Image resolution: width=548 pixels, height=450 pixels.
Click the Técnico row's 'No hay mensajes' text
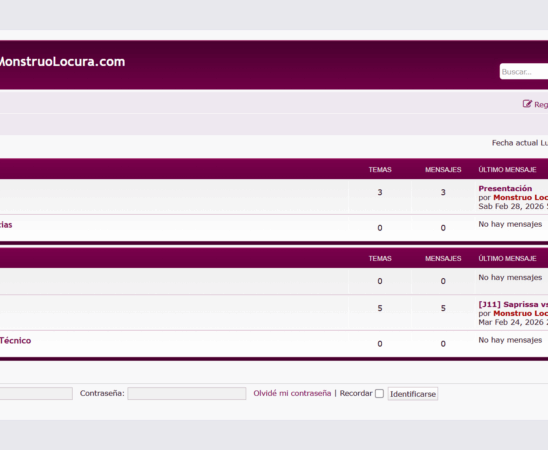point(510,340)
